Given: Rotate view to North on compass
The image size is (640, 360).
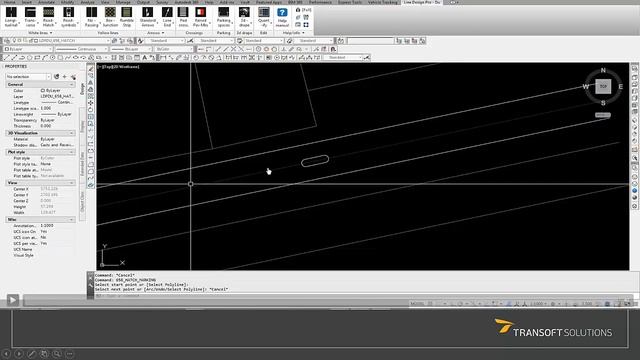Looking at the screenshot, I should point(603,70).
